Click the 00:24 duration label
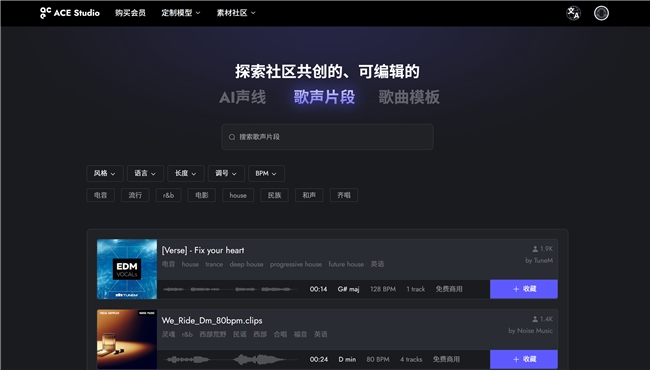This screenshot has width=650, height=370. click(318, 359)
